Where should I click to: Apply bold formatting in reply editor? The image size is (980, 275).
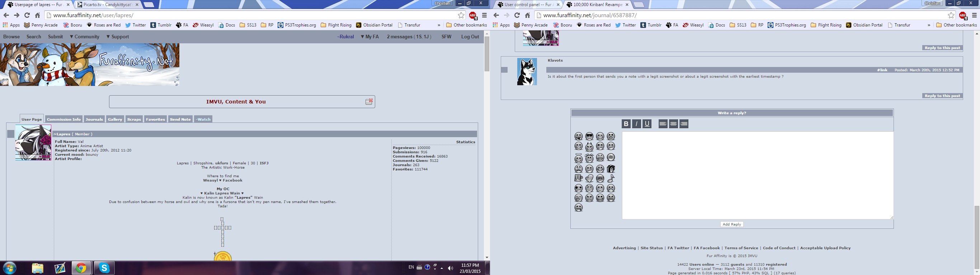[x=626, y=124]
